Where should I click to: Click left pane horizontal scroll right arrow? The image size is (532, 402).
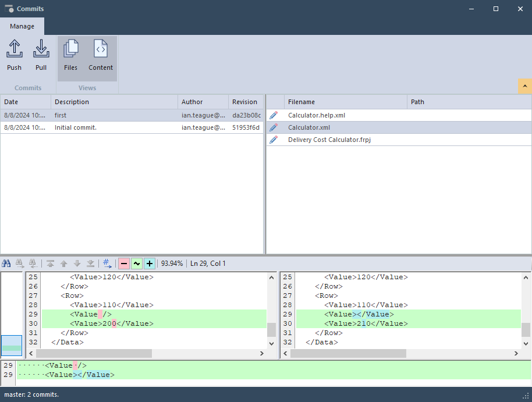tap(261, 354)
